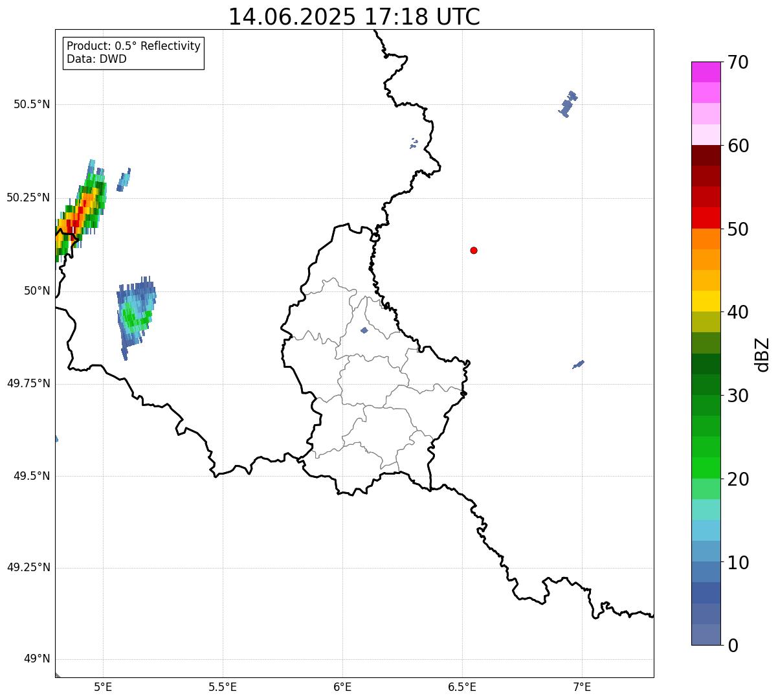Click the small blue echo inside Luxembourg

[364, 330]
